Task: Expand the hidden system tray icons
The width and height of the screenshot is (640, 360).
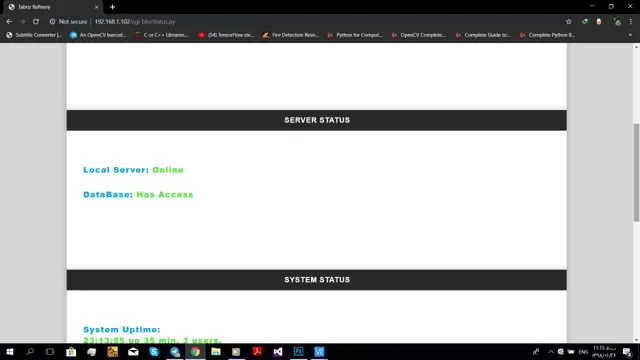Action: pyautogui.click(x=551, y=351)
